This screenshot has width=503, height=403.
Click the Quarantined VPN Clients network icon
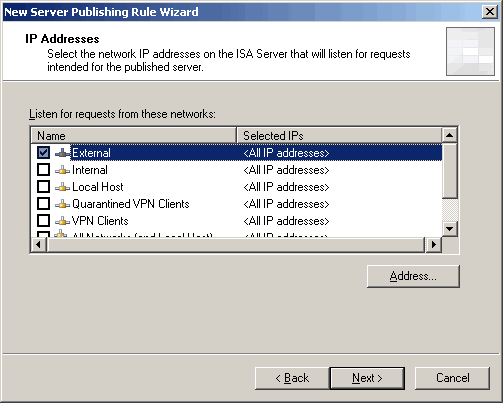(x=62, y=204)
